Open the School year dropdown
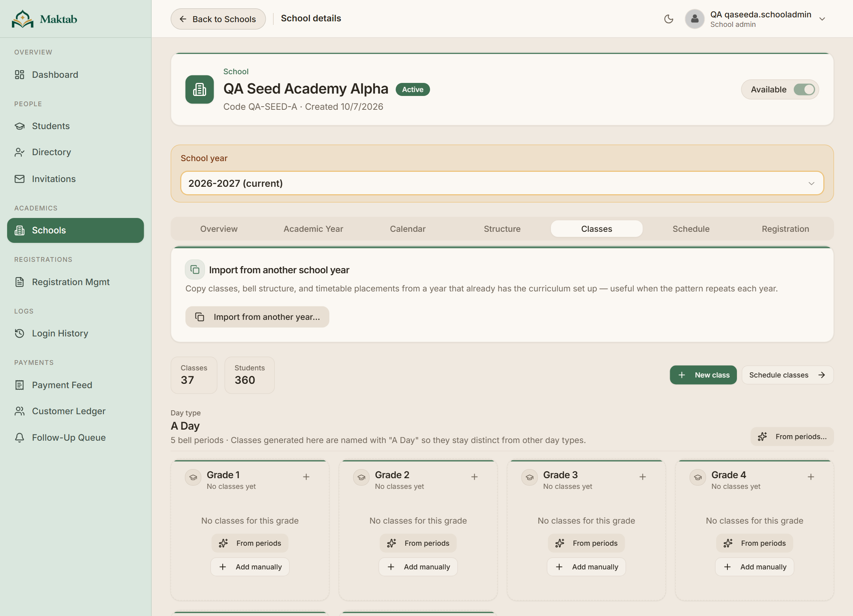The width and height of the screenshot is (853, 616). 502,183
